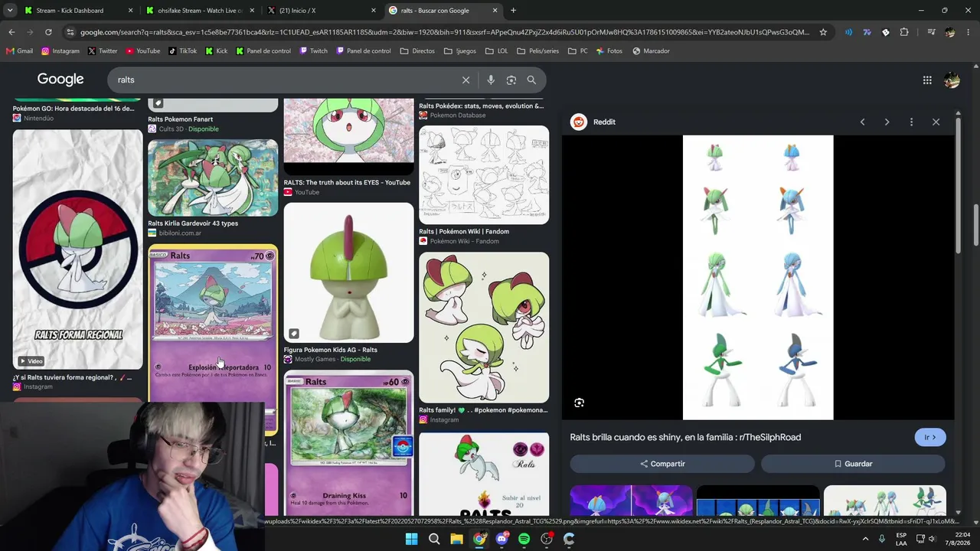Screen dimensions: 980x551
Task: Open Spotify from the taskbar
Action: 524,539
